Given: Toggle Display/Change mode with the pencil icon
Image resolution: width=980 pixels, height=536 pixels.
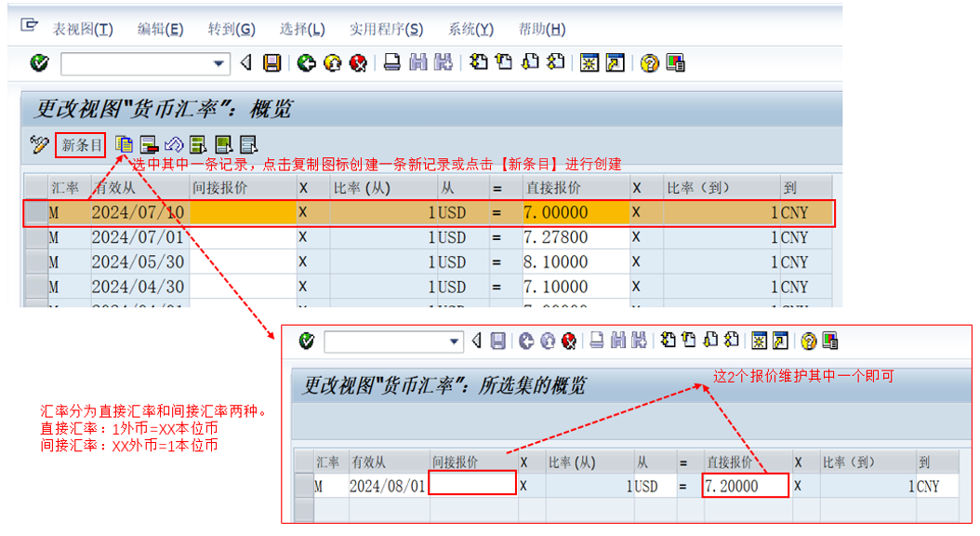Looking at the screenshot, I should click(x=38, y=144).
